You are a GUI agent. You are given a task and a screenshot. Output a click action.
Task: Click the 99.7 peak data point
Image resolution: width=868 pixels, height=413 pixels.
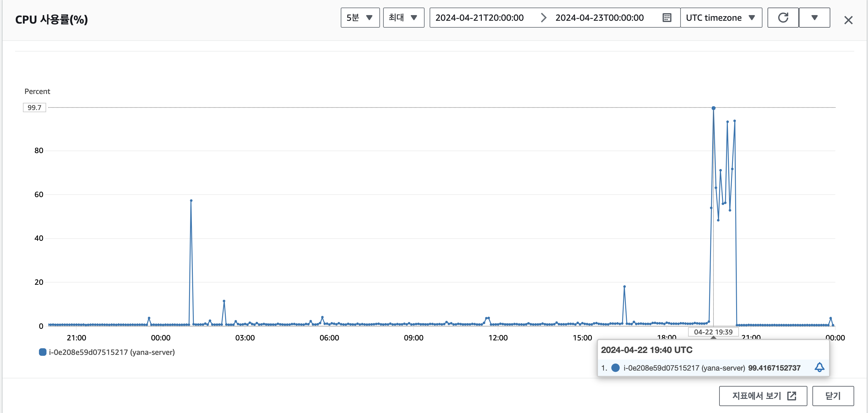pyautogui.click(x=713, y=108)
